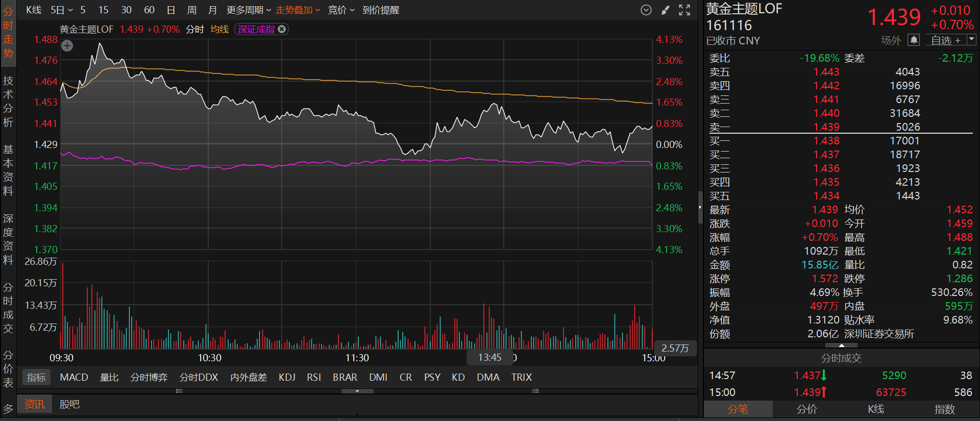The width and height of the screenshot is (980, 421).
Task: Open dropdown arrow next to 自选 +
Action: pyautogui.click(x=971, y=39)
